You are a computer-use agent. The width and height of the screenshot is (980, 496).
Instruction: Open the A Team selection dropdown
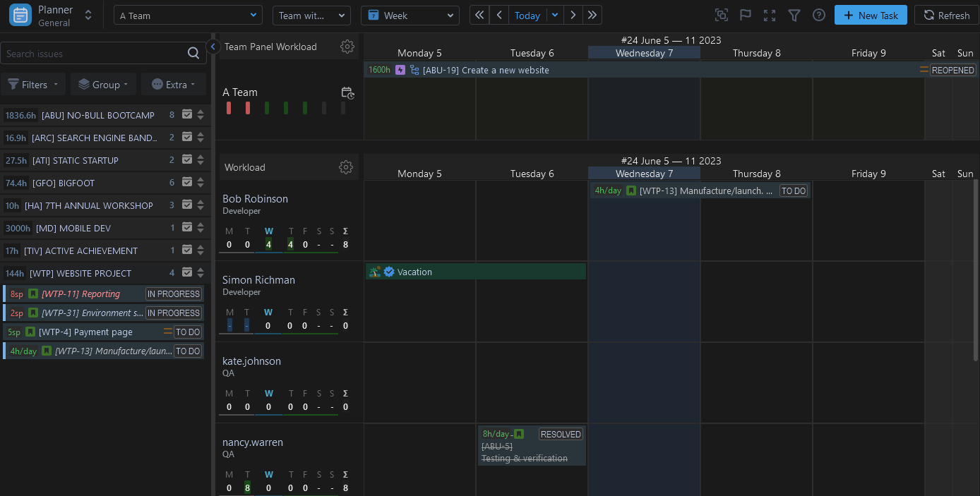[x=189, y=16]
